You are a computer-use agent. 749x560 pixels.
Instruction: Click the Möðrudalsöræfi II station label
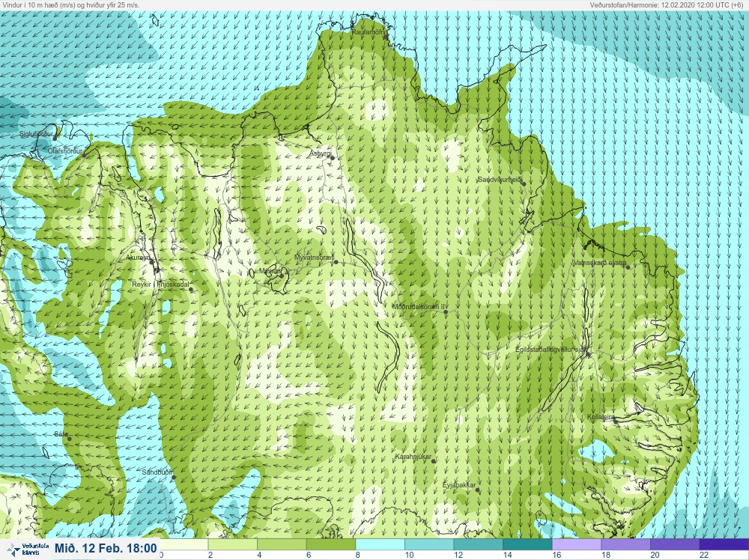click(419, 308)
